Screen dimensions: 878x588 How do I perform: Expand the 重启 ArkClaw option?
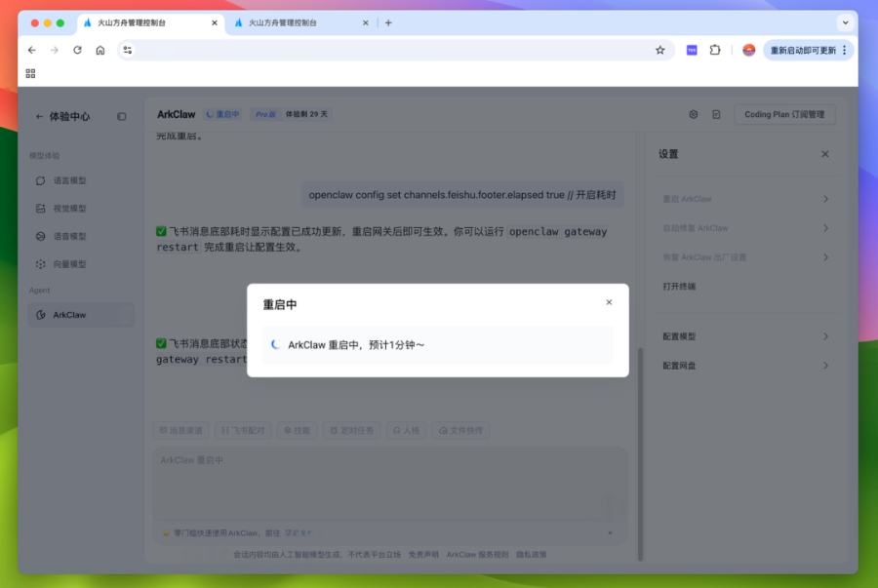point(745,199)
